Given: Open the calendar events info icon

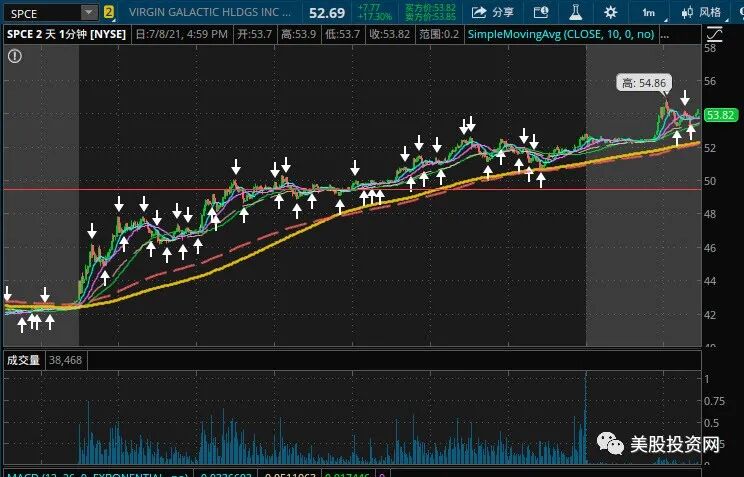Looking at the screenshot, I should tap(541, 12).
